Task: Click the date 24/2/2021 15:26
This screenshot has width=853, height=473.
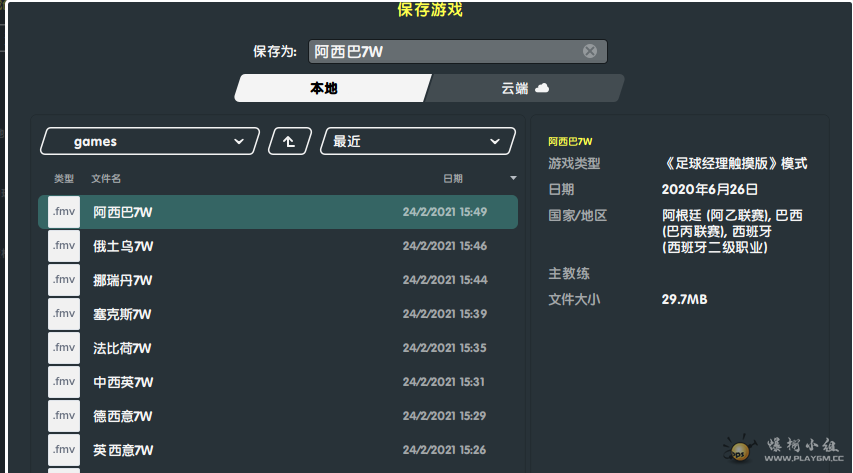Action: (x=444, y=450)
